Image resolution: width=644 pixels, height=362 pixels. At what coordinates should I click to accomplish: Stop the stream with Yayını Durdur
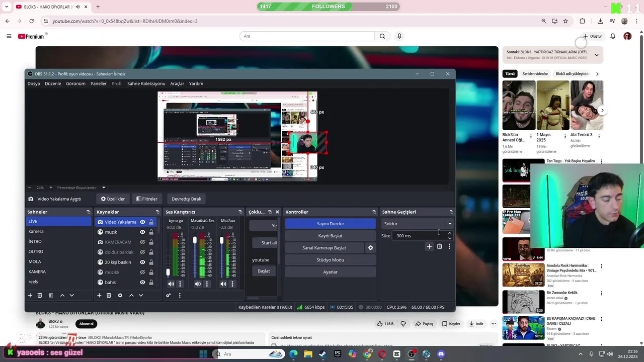(x=331, y=224)
